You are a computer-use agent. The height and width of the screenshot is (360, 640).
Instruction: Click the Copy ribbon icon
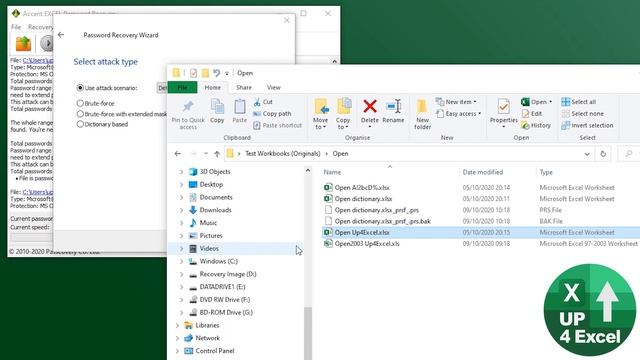pyautogui.click(x=217, y=107)
